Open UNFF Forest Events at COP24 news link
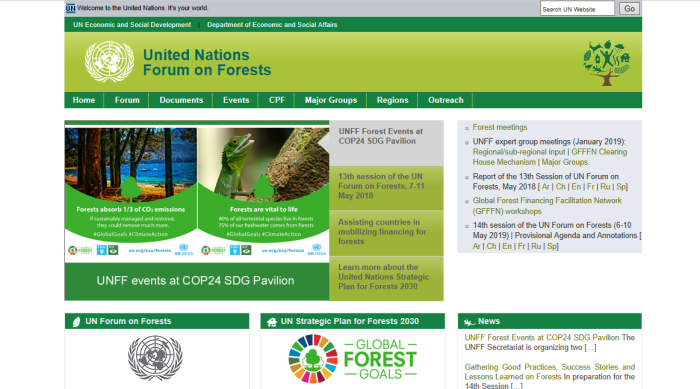 542,338
